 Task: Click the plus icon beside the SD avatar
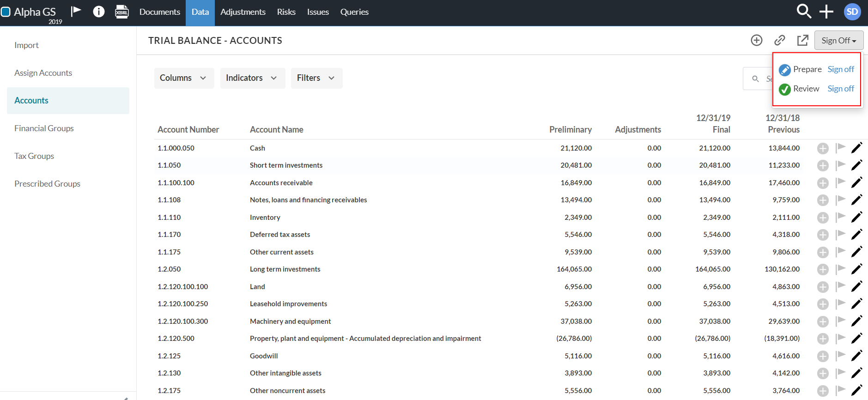coord(826,12)
